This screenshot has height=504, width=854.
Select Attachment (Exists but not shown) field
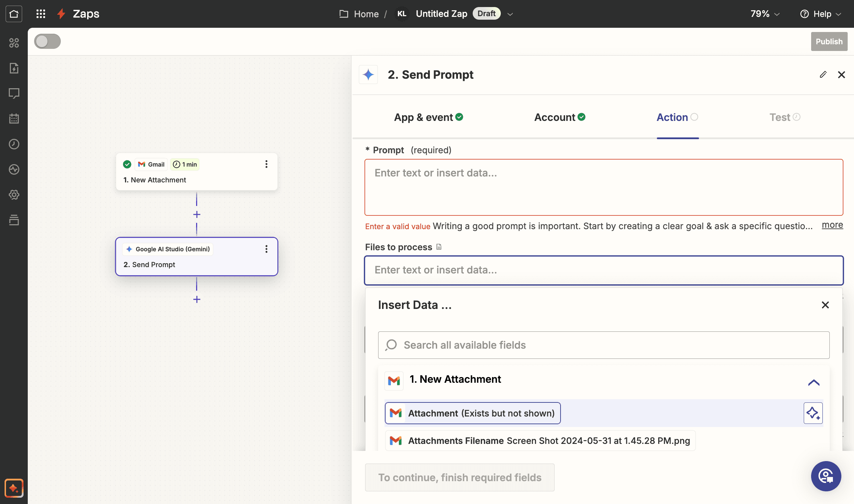[x=473, y=413]
